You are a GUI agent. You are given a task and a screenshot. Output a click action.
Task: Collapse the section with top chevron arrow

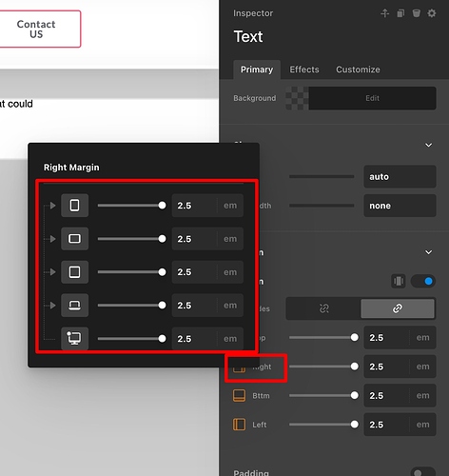pos(428,145)
